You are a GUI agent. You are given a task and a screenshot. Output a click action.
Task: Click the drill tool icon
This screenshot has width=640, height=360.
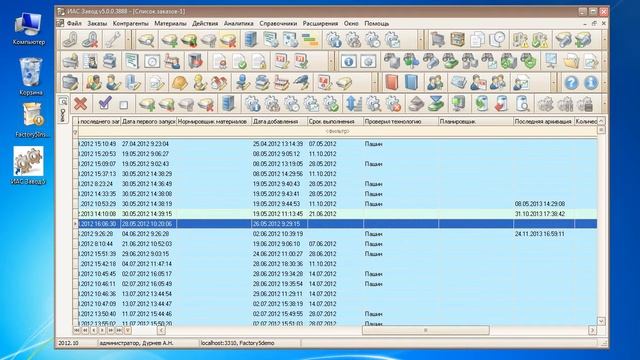pos(302,82)
